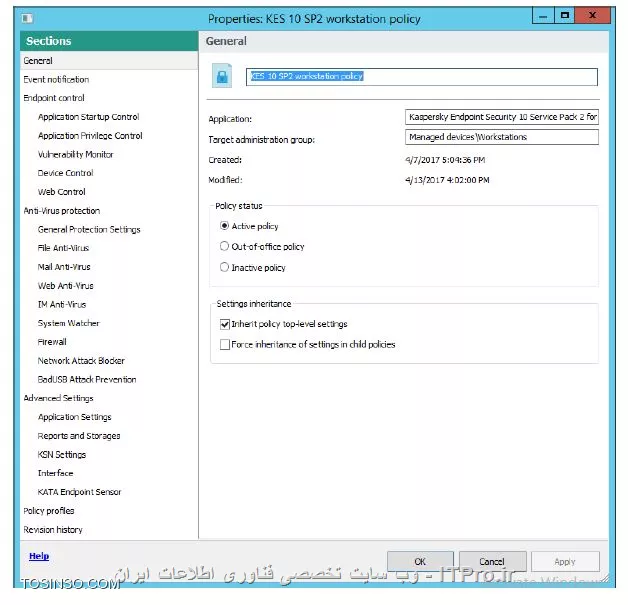Open Application Privilege Control settings

90,136
